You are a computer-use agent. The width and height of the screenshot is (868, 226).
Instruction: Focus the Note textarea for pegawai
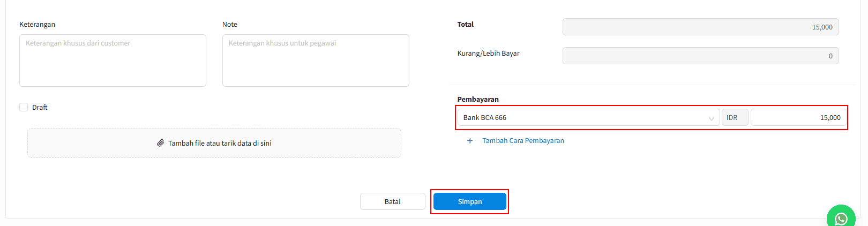click(x=316, y=61)
